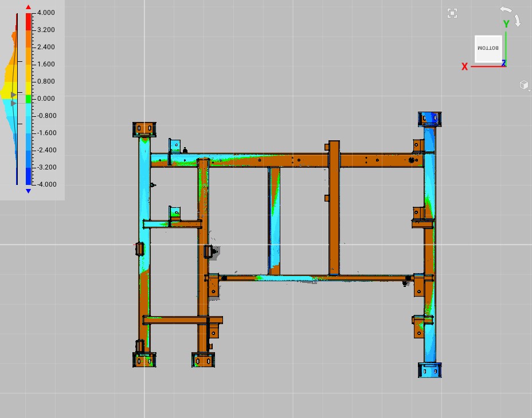532x418 pixels.
Task: Click the cyan band below zero
Action: pyautogui.click(x=29, y=109)
